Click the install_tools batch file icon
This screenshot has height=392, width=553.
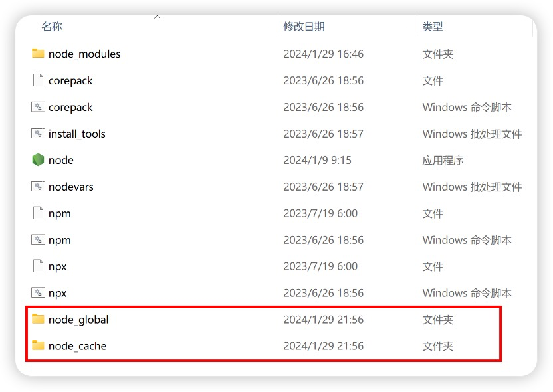pos(38,134)
